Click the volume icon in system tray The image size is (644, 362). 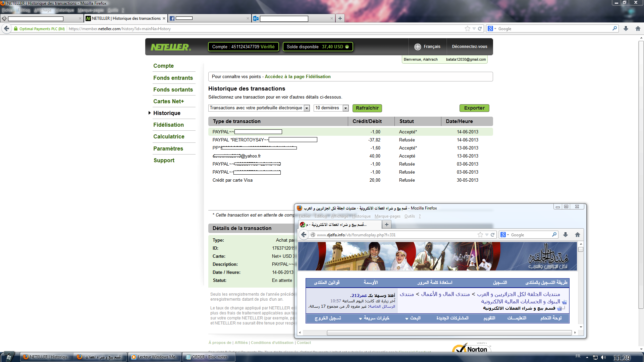point(603,357)
